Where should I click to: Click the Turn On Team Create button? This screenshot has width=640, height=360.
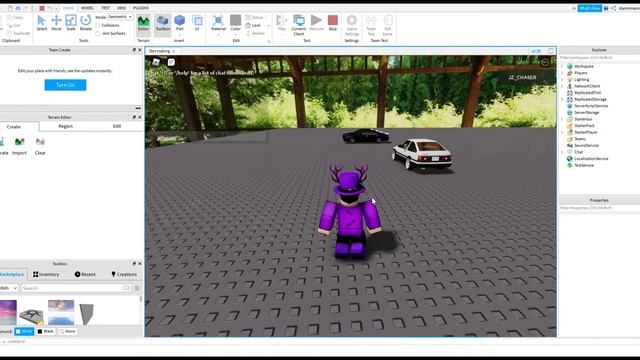pyautogui.click(x=65, y=85)
